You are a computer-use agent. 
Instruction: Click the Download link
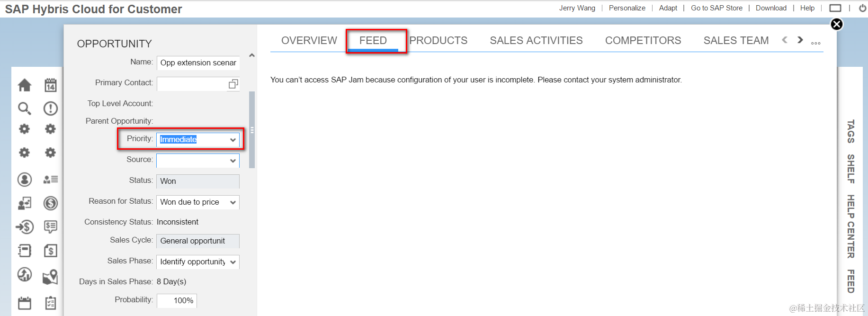[x=771, y=8]
